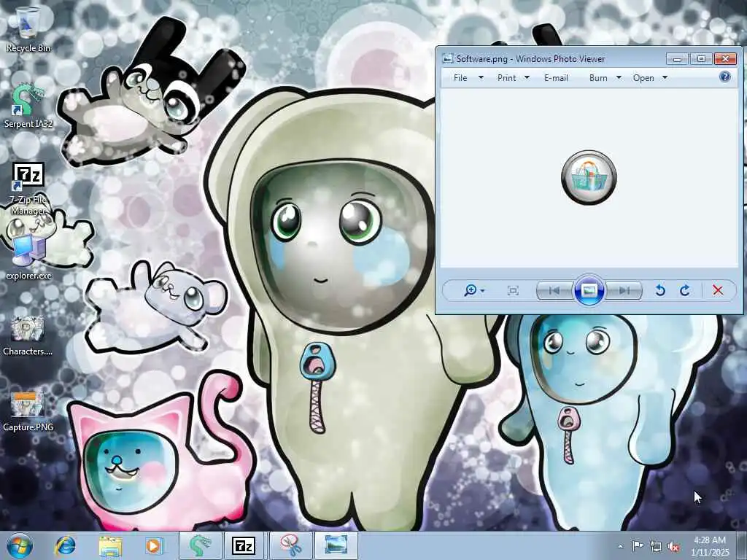Expand the Print dropdown arrow
The image size is (747, 560).
point(527,77)
